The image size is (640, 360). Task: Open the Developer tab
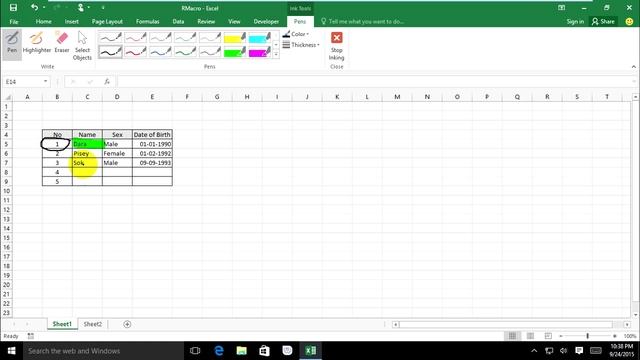point(266,22)
